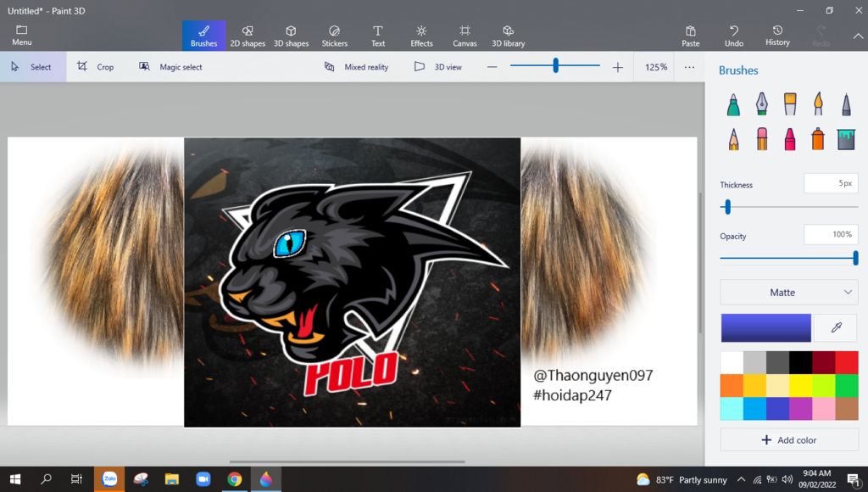Open Mixed reality view
Viewport: 868px width, 492px height.
tap(357, 67)
